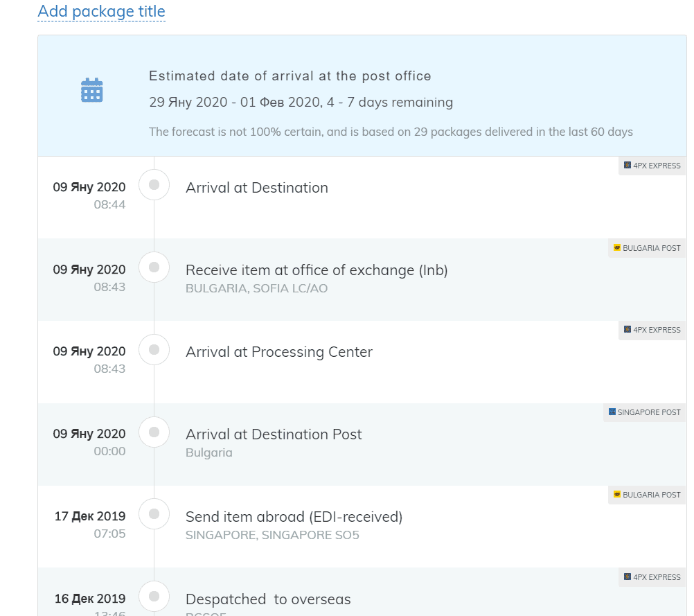Select timeline dot for Send item abroad
The width and height of the screenshot is (694, 616).
pyautogui.click(x=154, y=513)
